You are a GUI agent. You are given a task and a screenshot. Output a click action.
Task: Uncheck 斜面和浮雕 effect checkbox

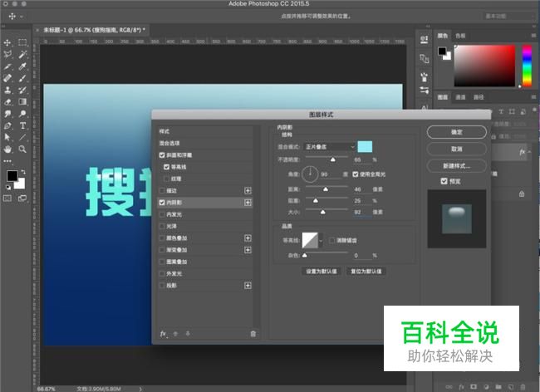point(162,155)
